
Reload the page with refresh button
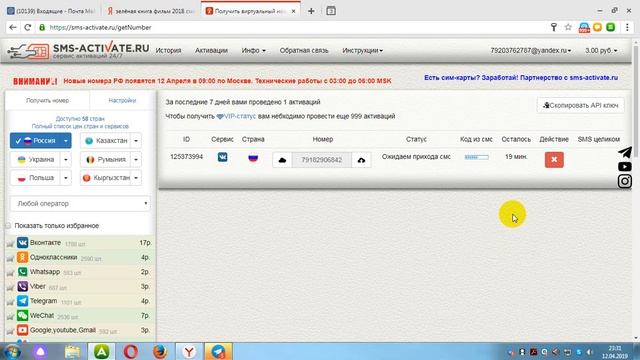pos(27,27)
